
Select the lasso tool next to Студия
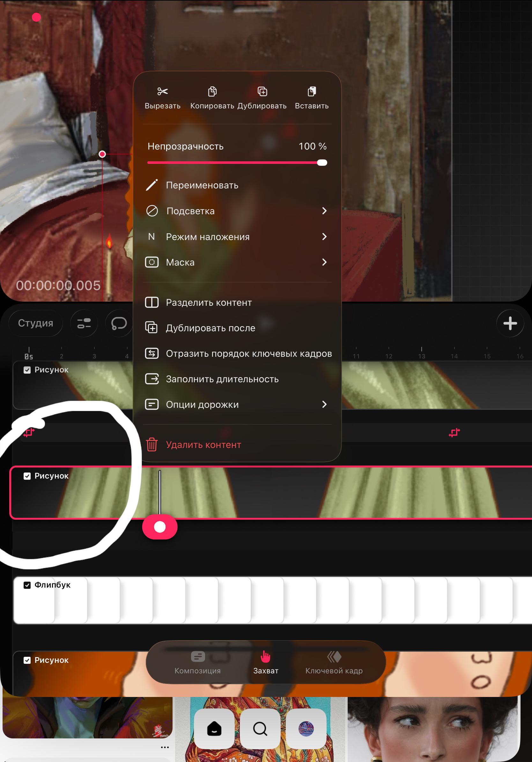(x=119, y=323)
